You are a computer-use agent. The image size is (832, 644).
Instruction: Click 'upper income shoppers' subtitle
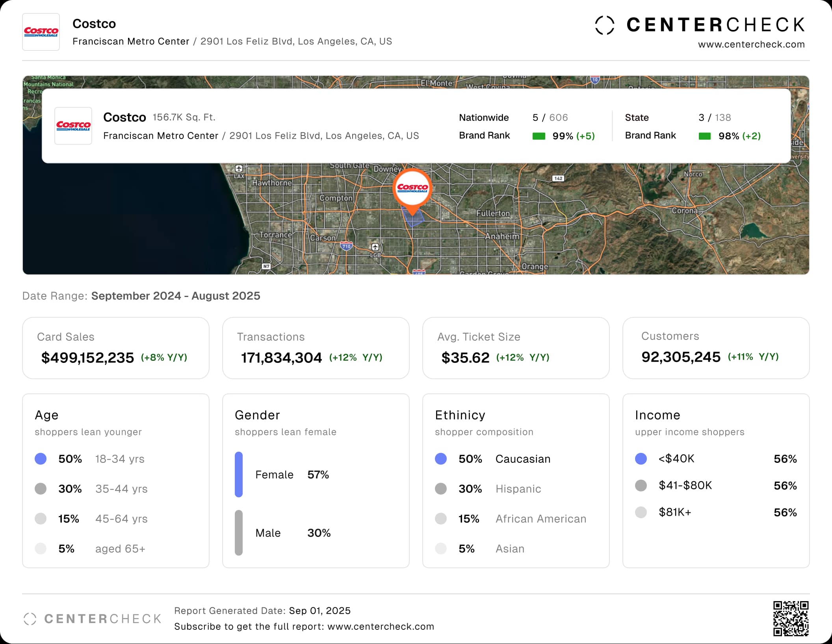[x=689, y=432]
